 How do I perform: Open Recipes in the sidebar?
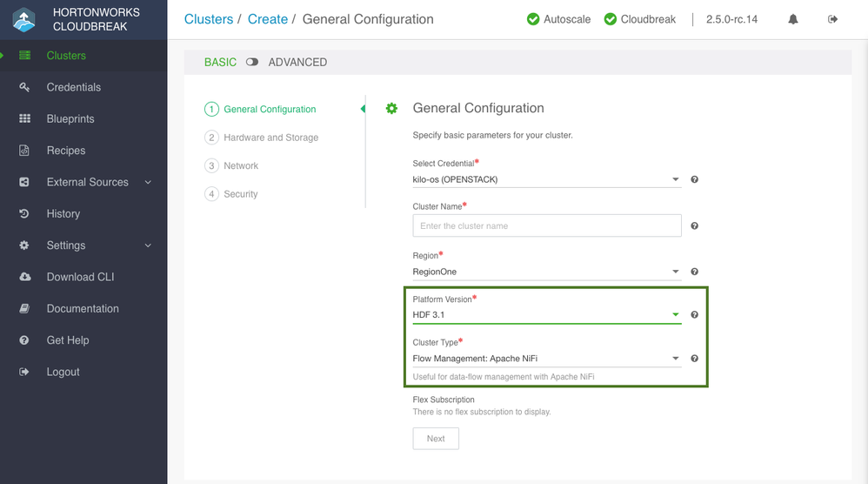tap(66, 151)
